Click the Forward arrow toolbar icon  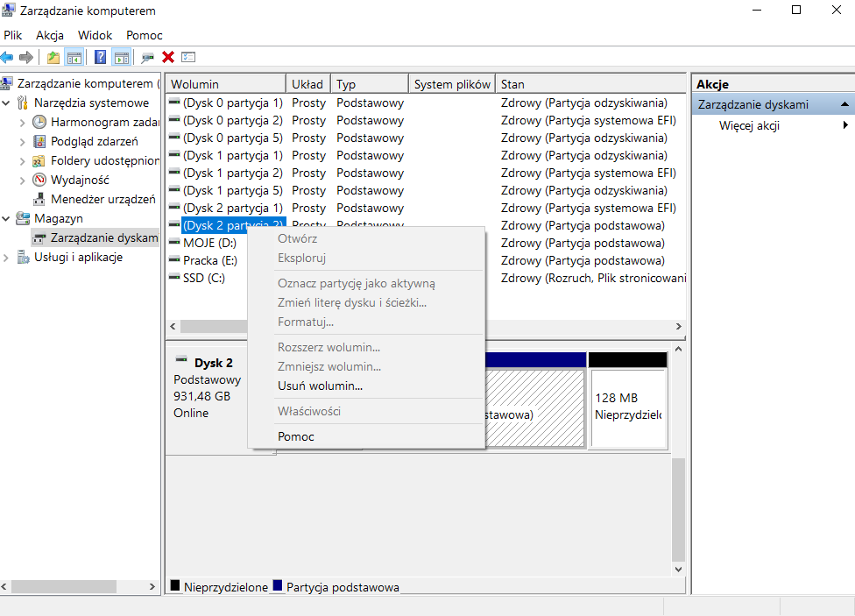tap(26, 57)
